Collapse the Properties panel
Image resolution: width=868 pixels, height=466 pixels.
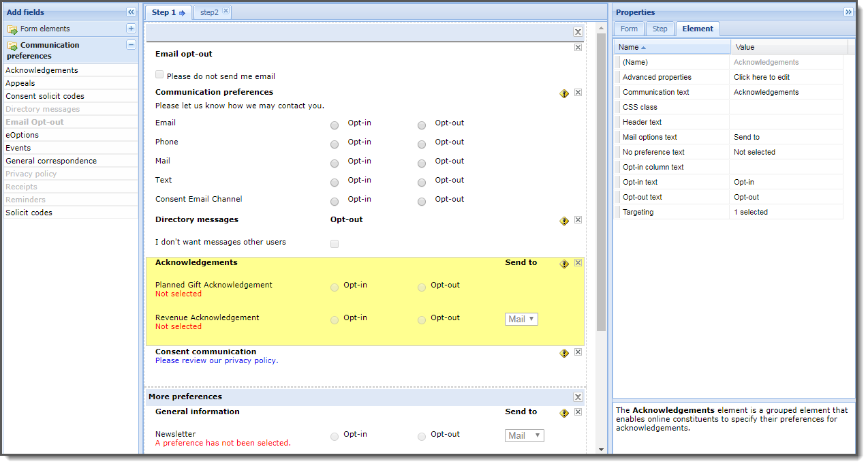pos(848,12)
